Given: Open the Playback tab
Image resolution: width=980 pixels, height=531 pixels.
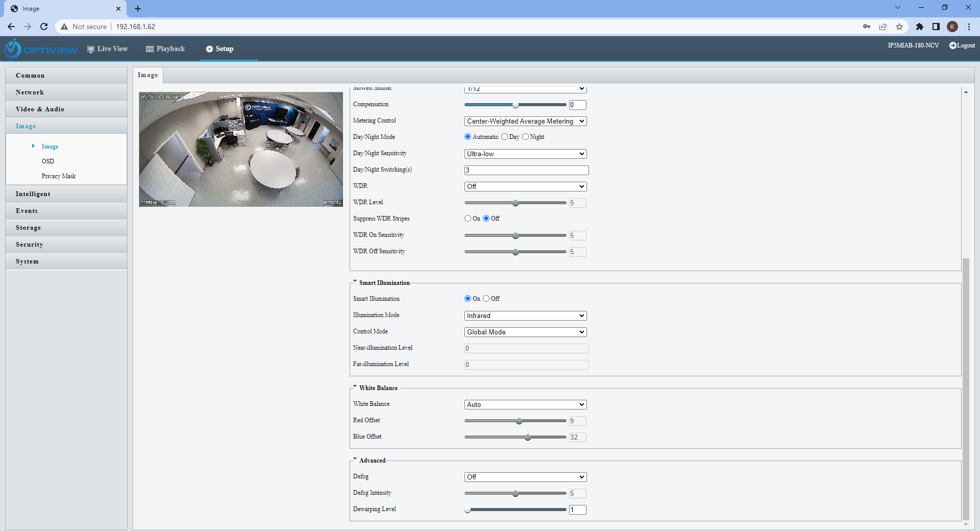Looking at the screenshot, I should (x=165, y=49).
